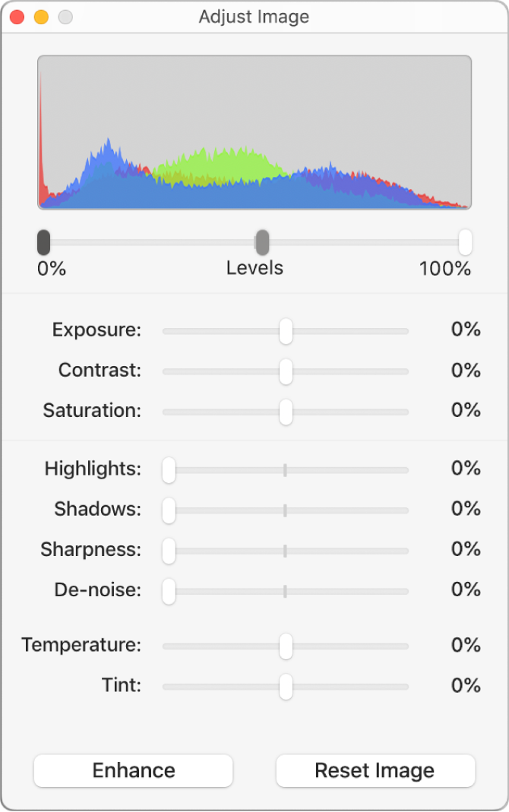Select the De-noise slider handle
Image resolution: width=509 pixels, height=812 pixels.
pos(169,590)
